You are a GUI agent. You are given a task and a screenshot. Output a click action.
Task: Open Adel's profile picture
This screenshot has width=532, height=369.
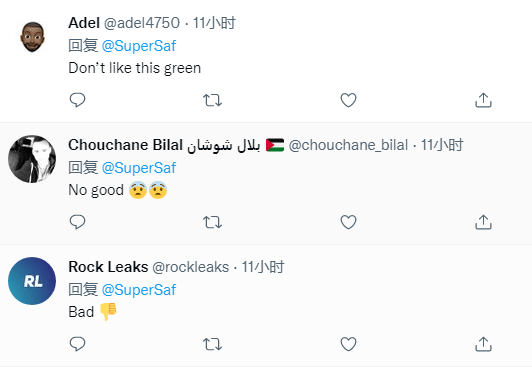point(32,37)
